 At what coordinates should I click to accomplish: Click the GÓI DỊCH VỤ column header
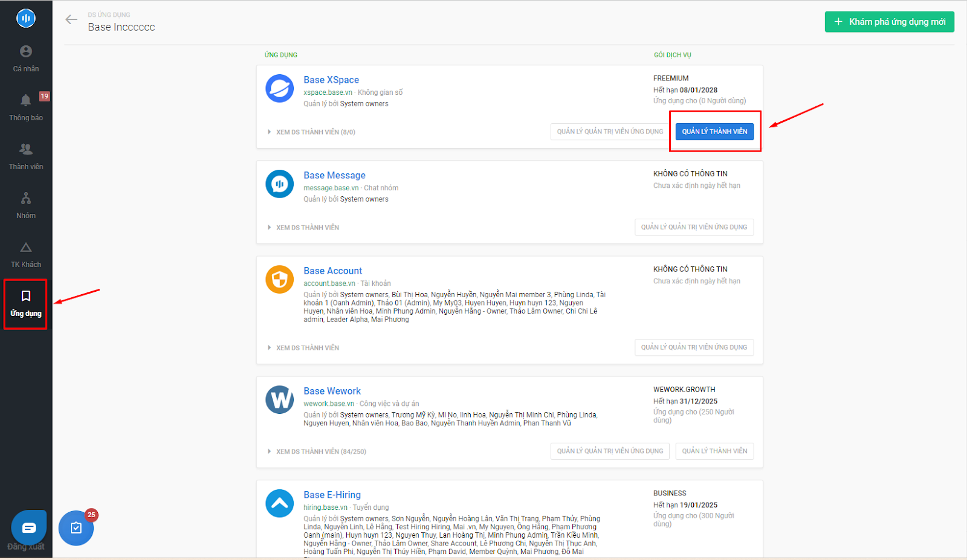pyautogui.click(x=672, y=55)
